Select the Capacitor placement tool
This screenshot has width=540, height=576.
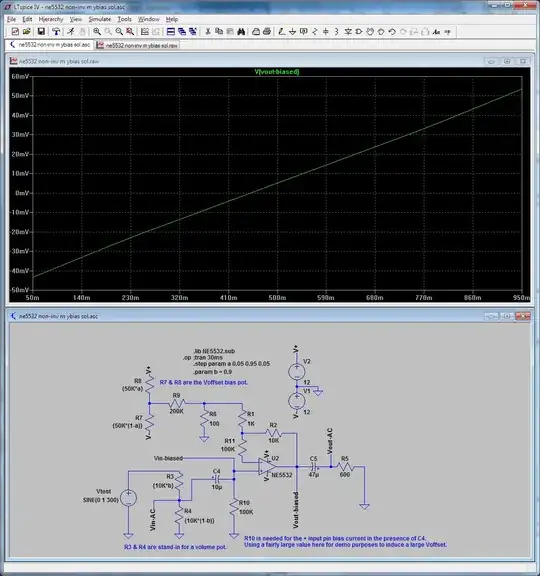(x=326, y=32)
